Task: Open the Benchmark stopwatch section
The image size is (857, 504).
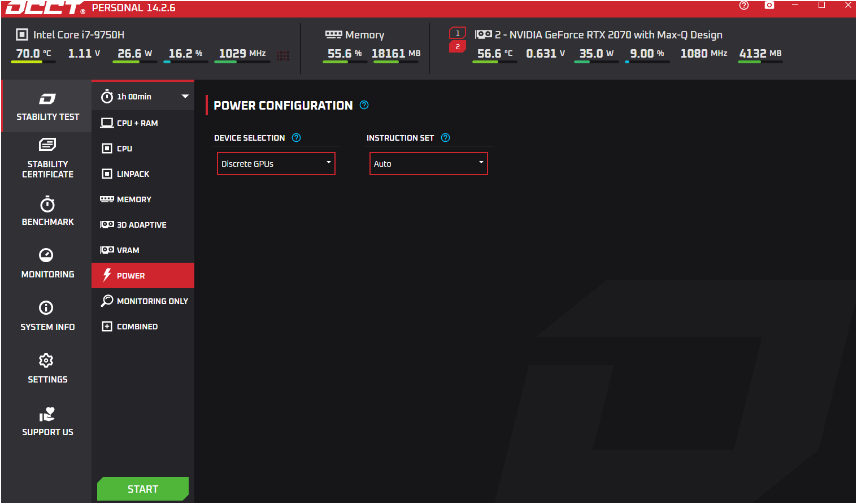Action: (x=47, y=211)
